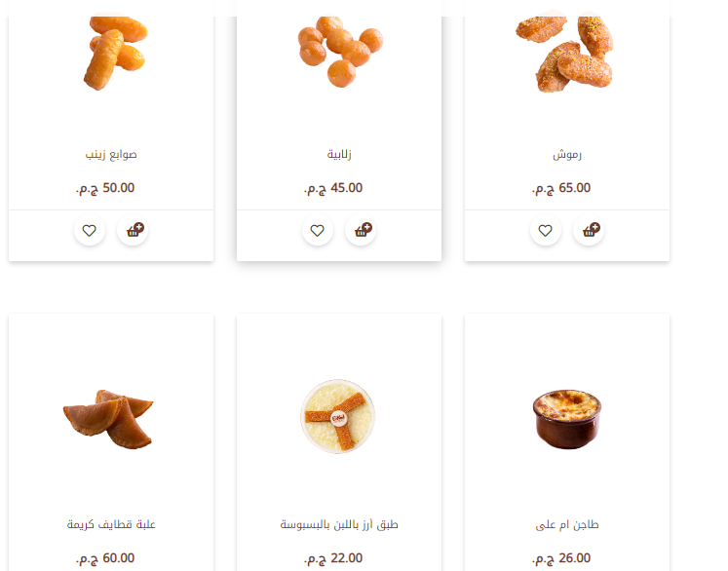Click the صوابع زينب product title

(111, 154)
